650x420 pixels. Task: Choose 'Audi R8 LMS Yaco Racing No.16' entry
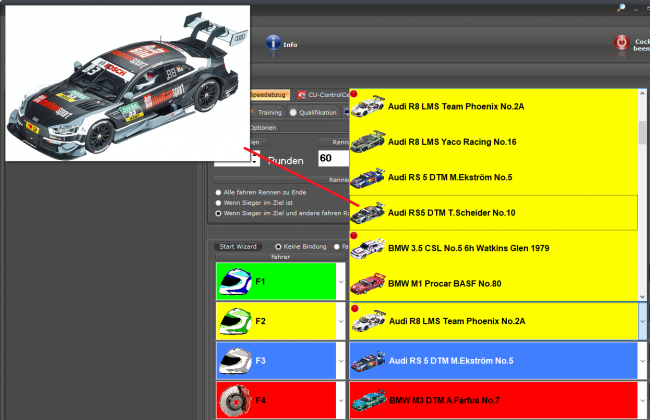point(494,142)
